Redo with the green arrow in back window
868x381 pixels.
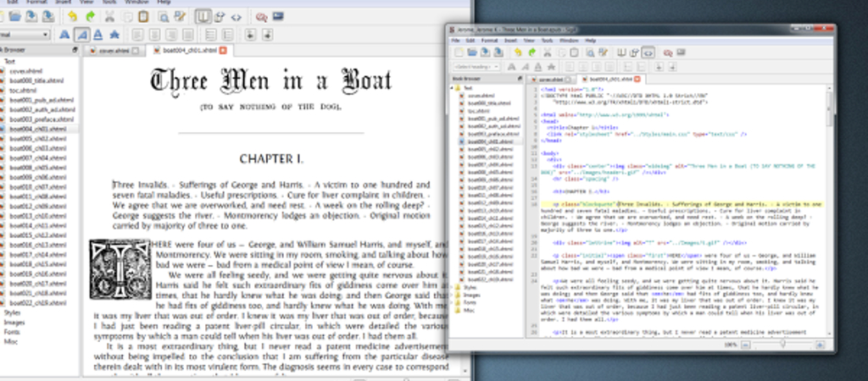pos(91,17)
